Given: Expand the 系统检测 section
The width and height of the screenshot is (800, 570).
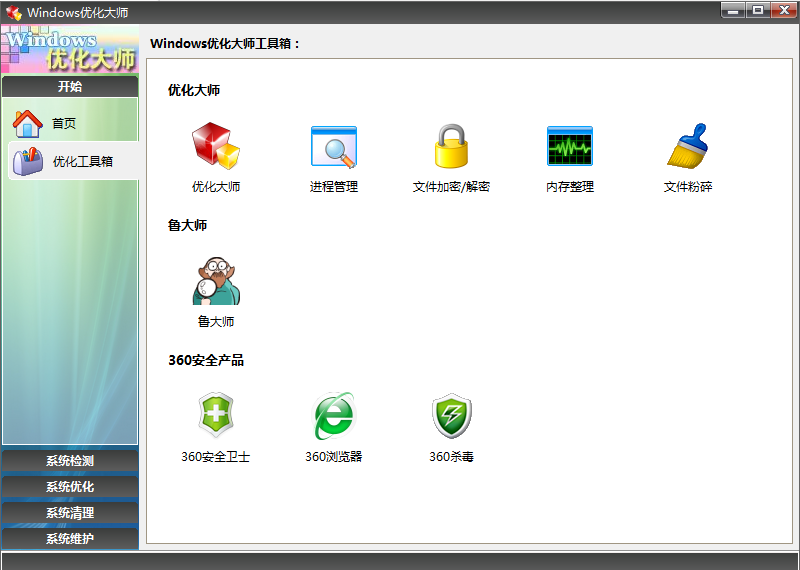Looking at the screenshot, I should 70,461.
